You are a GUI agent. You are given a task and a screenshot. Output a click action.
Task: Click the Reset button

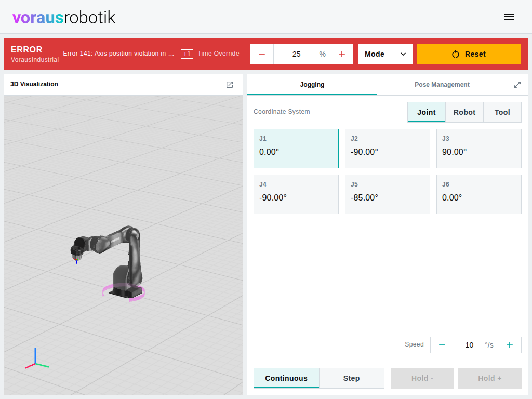coord(469,54)
